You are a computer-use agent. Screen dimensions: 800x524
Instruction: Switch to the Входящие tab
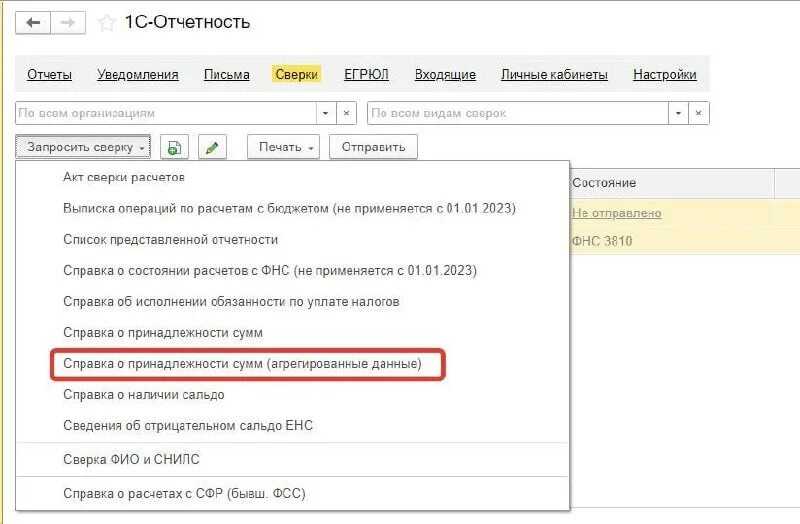445,74
